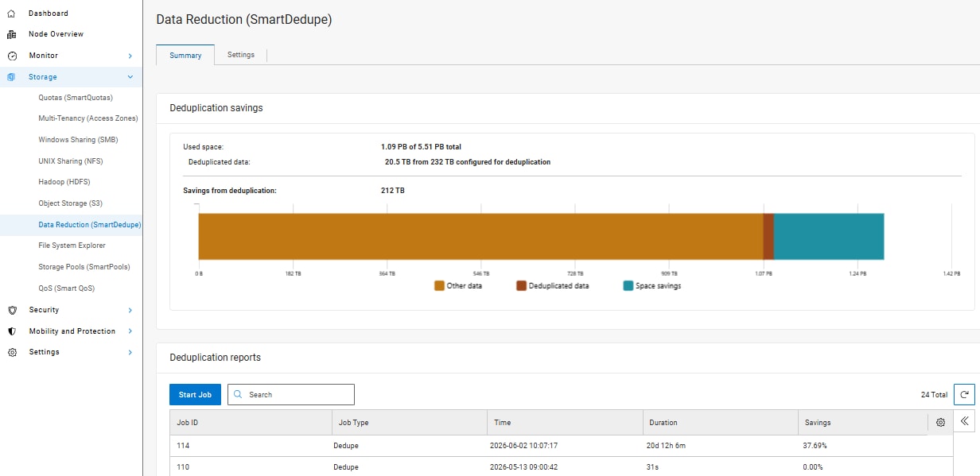Image resolution: width=980 pixels, height=476 pixels.
Task: Open QoS (Smart QoS)
Action: [66, 288]
